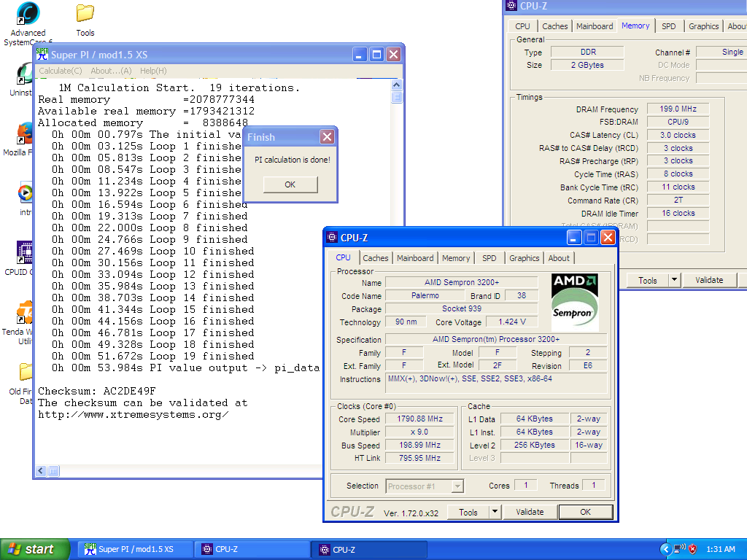This screenshot has height=560, width=747.
Task: Click Super PI horizontal scrollbar left arrow
Action: click(x=41, y=471)
